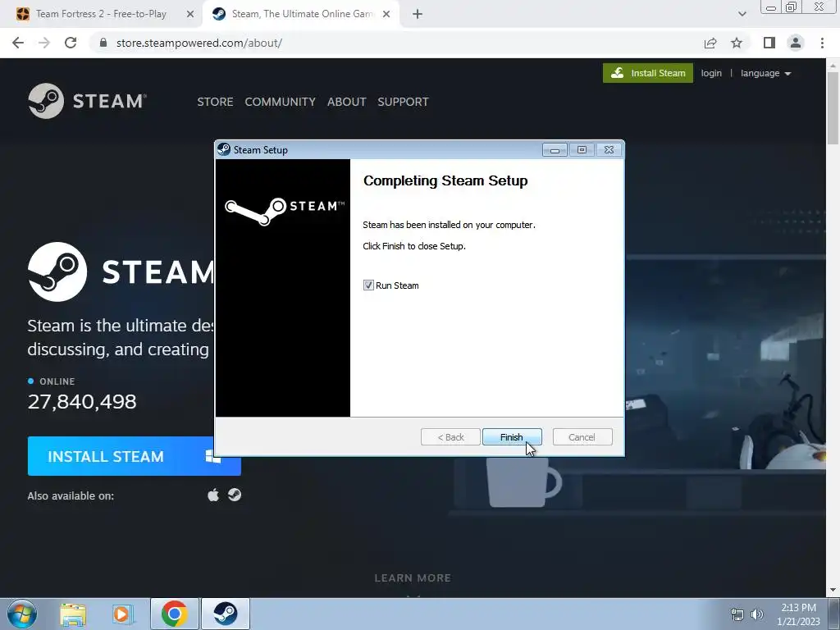Image resolution: width=840 pixels, height=630 pixels.
Task: Close the Steam Setup dialog with X
Action: pyautogui.click(x=609, y=150)
